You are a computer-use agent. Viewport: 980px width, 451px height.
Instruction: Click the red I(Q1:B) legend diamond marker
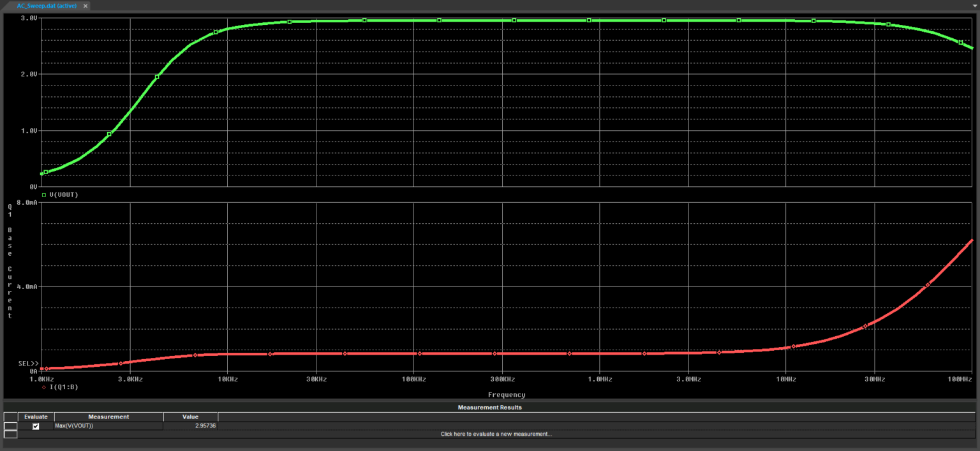coord(44,387)
